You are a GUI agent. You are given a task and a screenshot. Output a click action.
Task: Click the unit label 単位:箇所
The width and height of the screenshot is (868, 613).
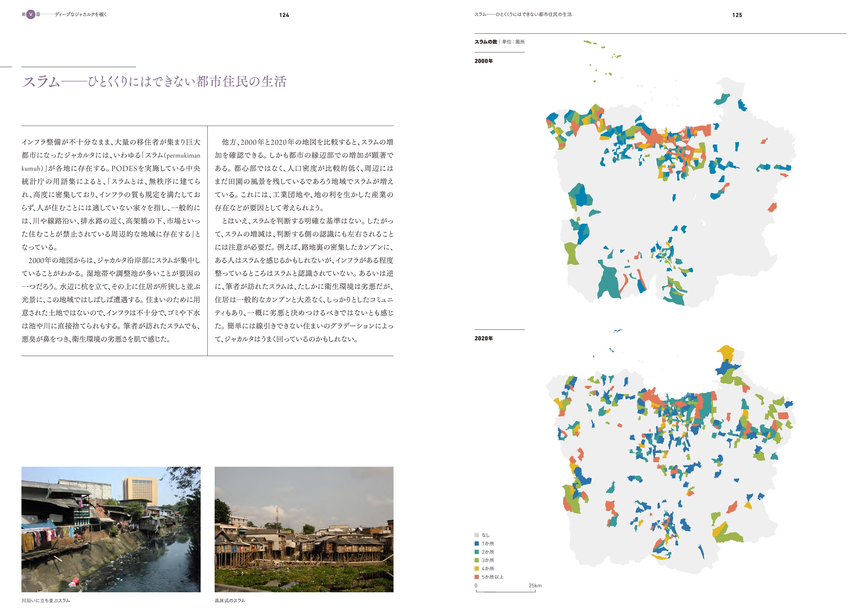coord(513,42)
